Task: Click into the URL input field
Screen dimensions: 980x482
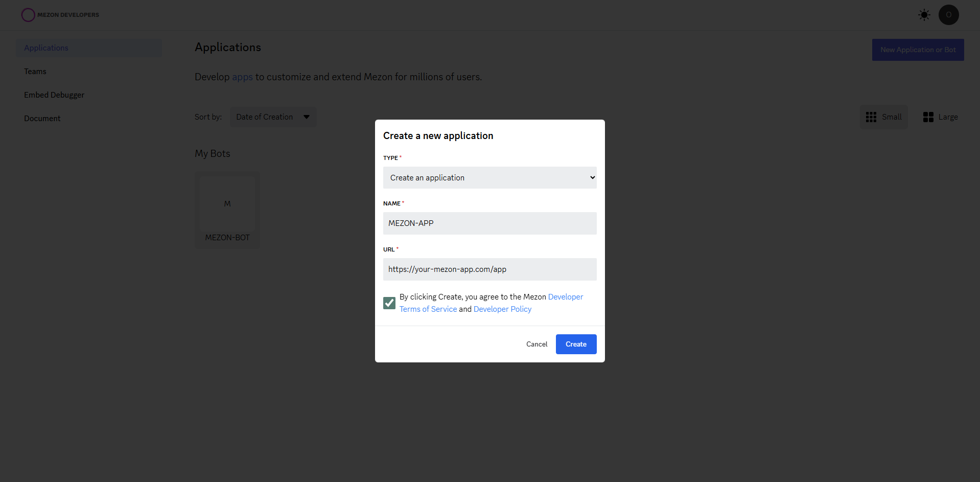Action: point(489,269)
